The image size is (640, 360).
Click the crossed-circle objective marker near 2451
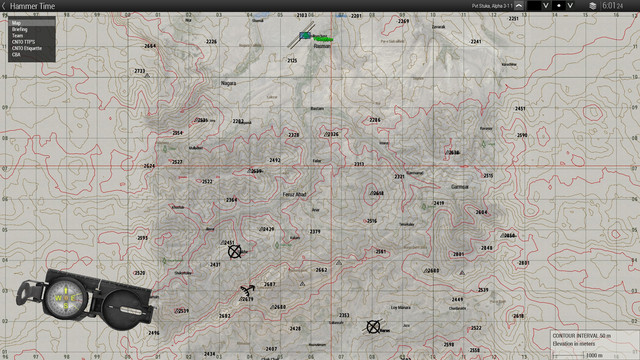click(x=234, y=251)
